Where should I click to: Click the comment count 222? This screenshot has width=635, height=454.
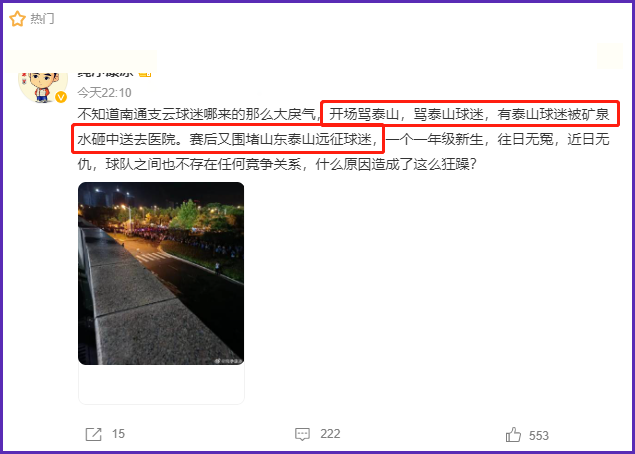coord(330,434)
